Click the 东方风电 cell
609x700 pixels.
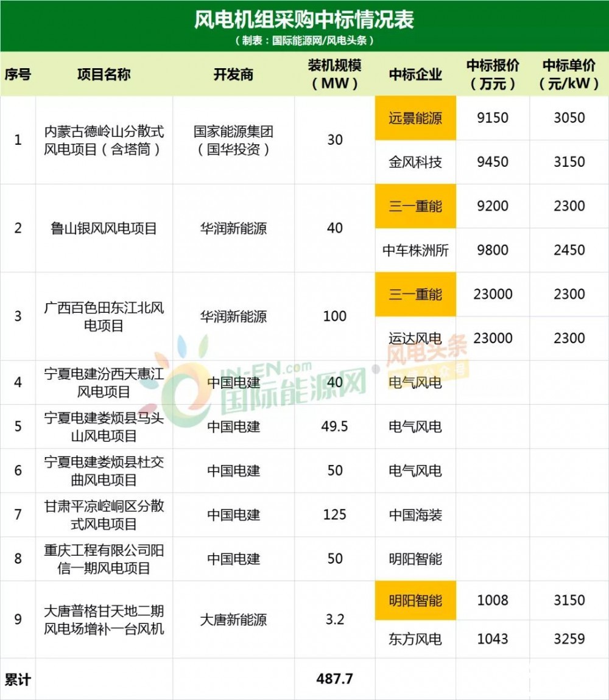pos(415,639)
